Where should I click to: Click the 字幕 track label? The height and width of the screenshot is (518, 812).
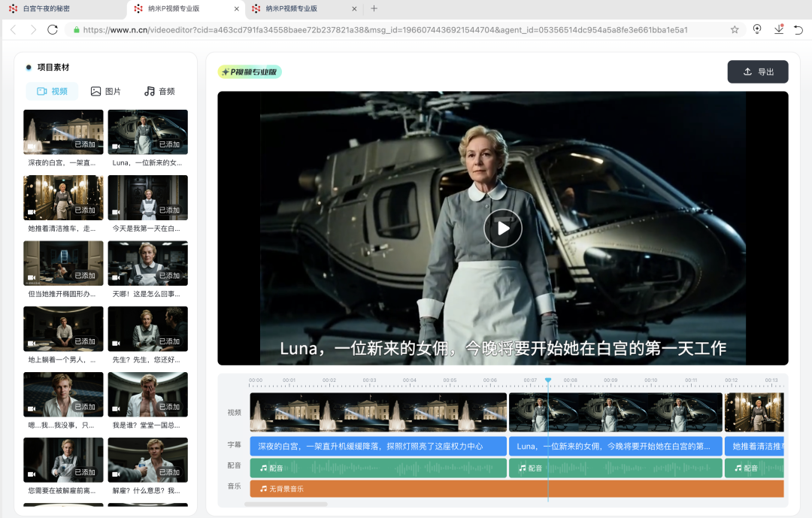234,445
